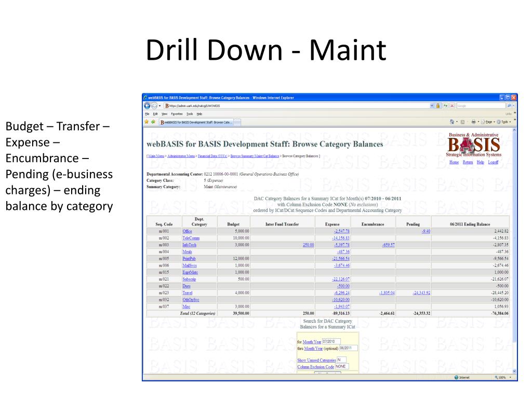Click the Main Menu breadcrumb link
The width and height of the screenshot is (532, 399).
click(x=156, y=156)
